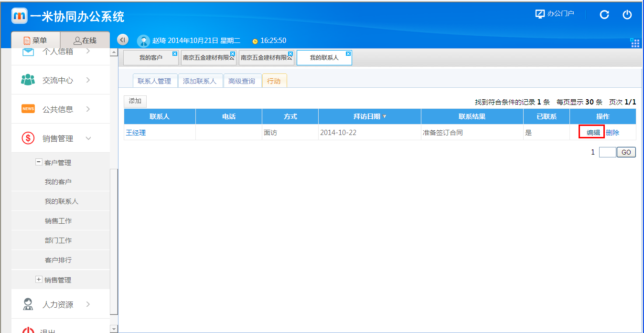644x333 pixels.
Task: Delete the 王经理 record via 删除
Action: coord(612,133)
